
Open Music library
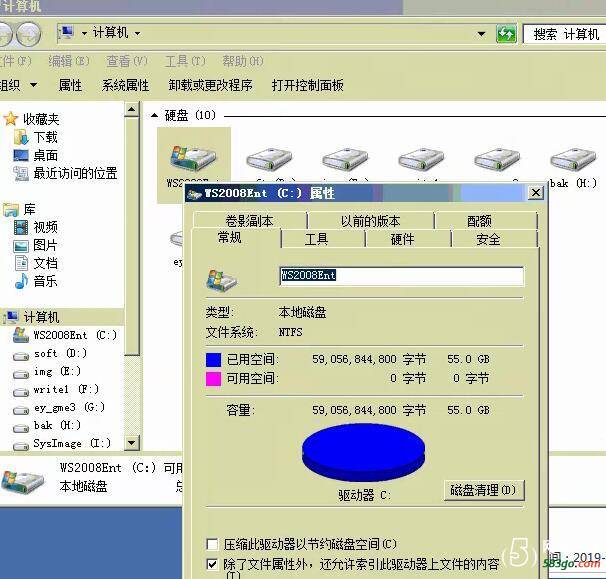(x=36, y=281)
